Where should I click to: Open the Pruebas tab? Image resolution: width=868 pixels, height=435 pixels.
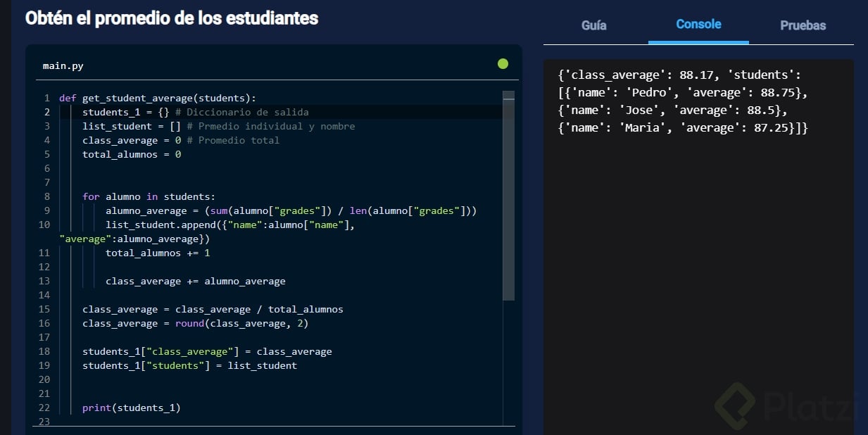[803, 25]
